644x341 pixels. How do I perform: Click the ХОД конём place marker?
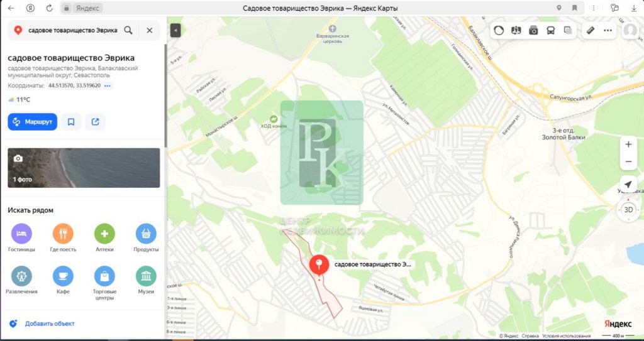pos(274,119)
